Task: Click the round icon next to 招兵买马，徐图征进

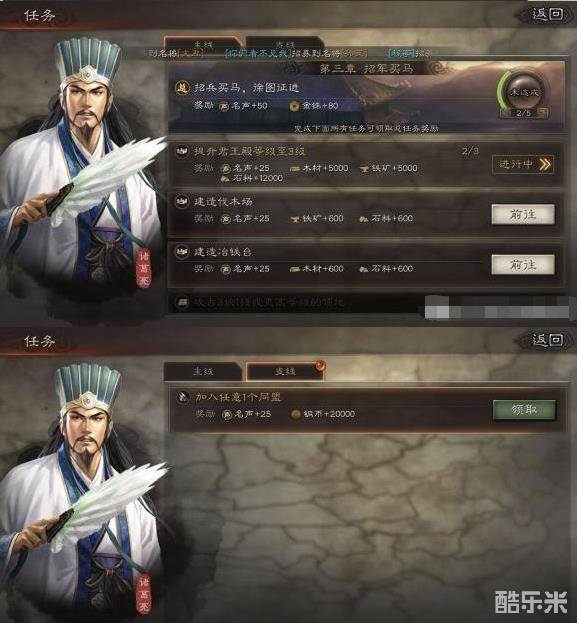Action: tap(182, 88)
